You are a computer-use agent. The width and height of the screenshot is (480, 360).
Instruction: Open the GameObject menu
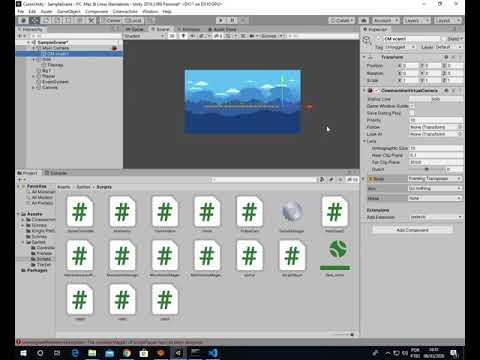coord(69,11)
